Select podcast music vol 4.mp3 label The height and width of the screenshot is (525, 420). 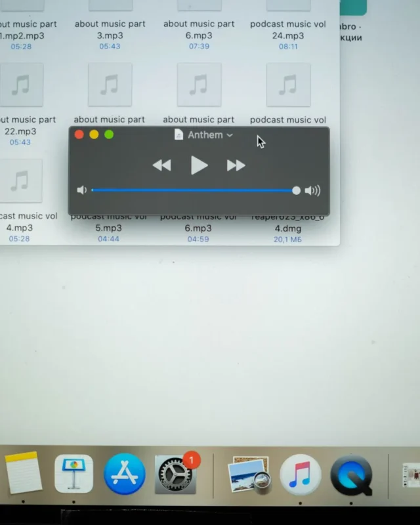pos(27,222)
